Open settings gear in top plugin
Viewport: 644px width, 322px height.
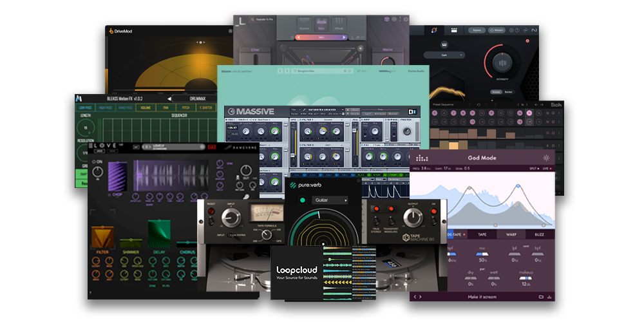coord(406,19)
